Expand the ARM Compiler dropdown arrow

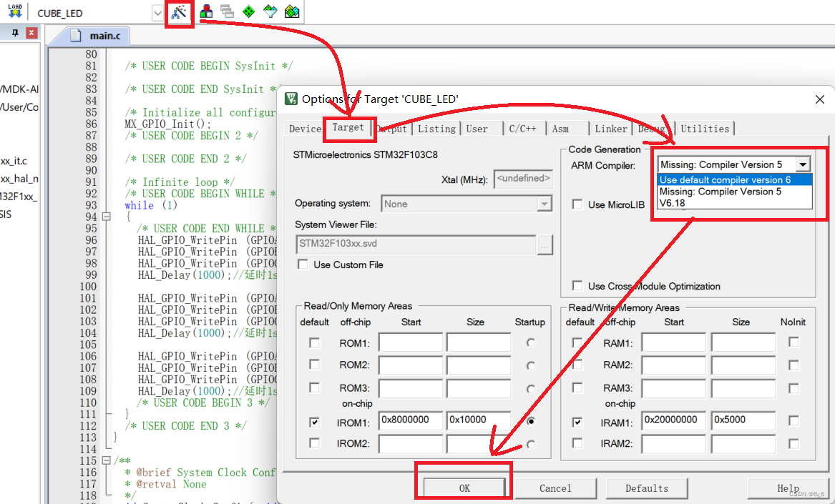pos(803,164)
